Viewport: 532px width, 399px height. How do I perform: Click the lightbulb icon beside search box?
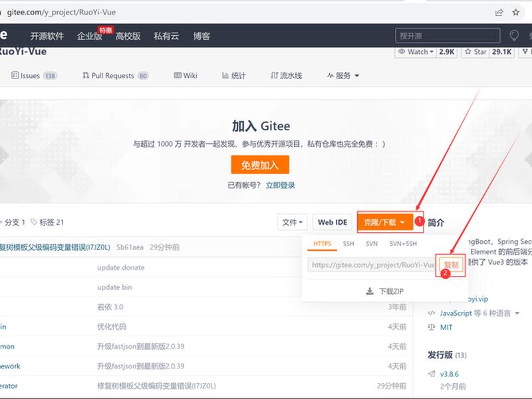[514, 36]
